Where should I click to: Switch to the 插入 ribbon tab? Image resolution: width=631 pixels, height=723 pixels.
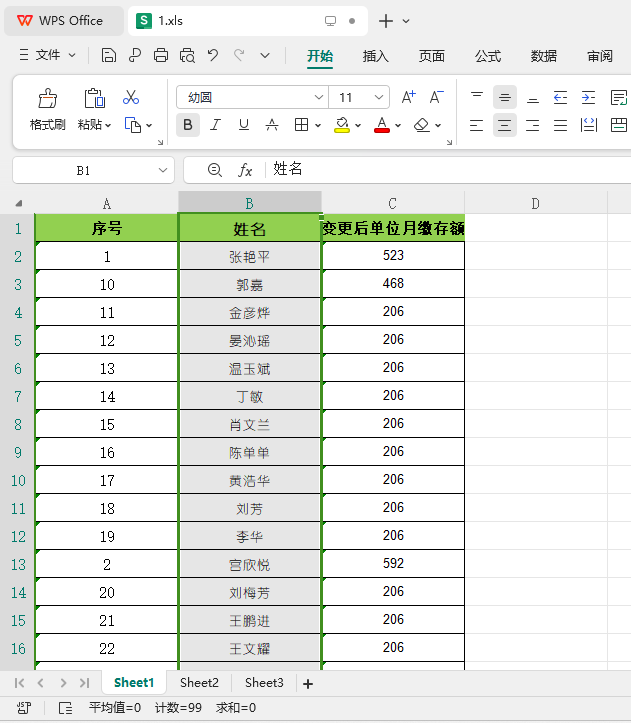click(375, 56)
